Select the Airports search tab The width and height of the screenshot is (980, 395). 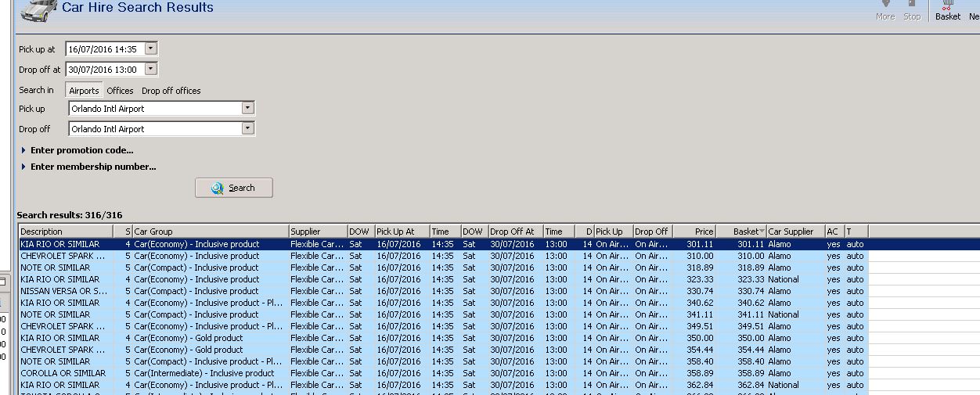tap(84, 91)
